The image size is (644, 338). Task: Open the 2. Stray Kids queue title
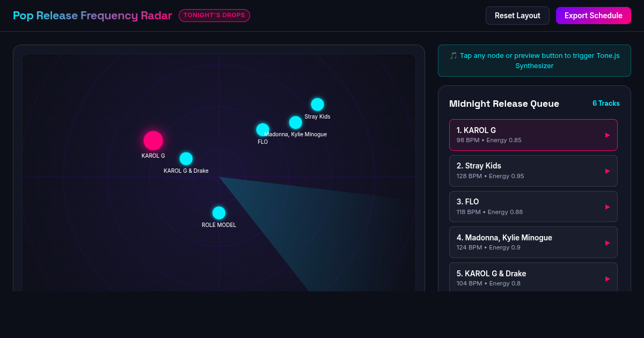pyautogui.click(x=479, y=166)
